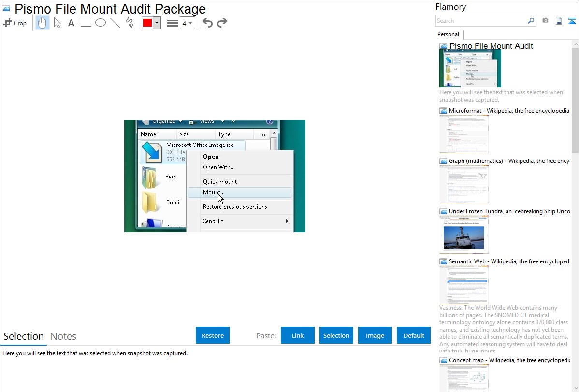The width and height of the screenshot is (579, 392).
Task: Select the freehand scribble tool
Action: click(x=130, y=23)
